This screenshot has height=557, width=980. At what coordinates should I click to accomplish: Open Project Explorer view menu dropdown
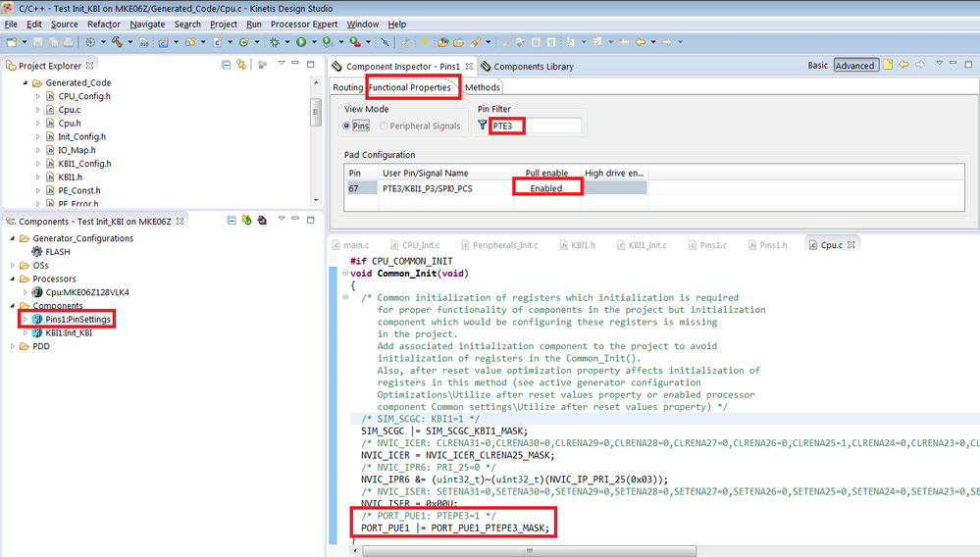pyautogui.click(x=282, y=64)
